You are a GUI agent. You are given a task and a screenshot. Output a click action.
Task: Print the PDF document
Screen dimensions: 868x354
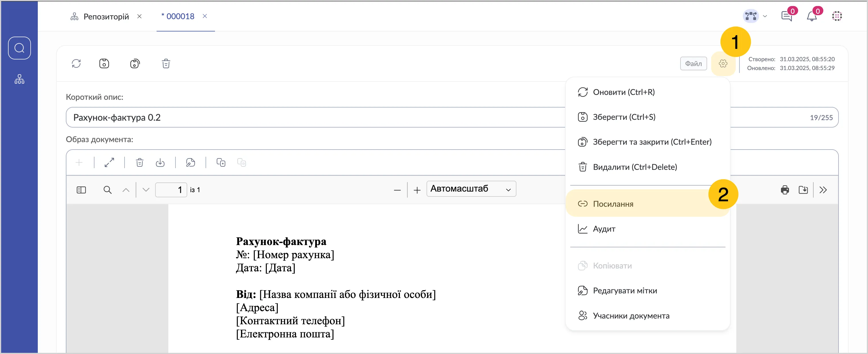pos(784,190)
